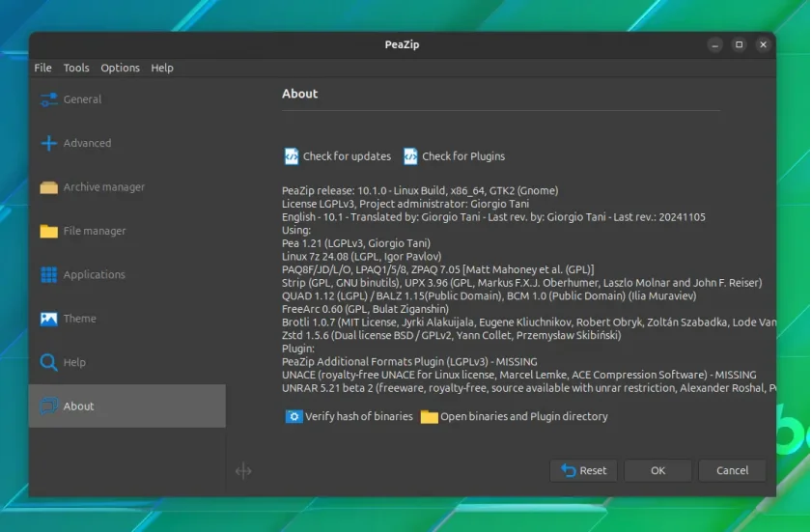Open the File menu
The height and width of the screenshot is (532, 811).
42,68
